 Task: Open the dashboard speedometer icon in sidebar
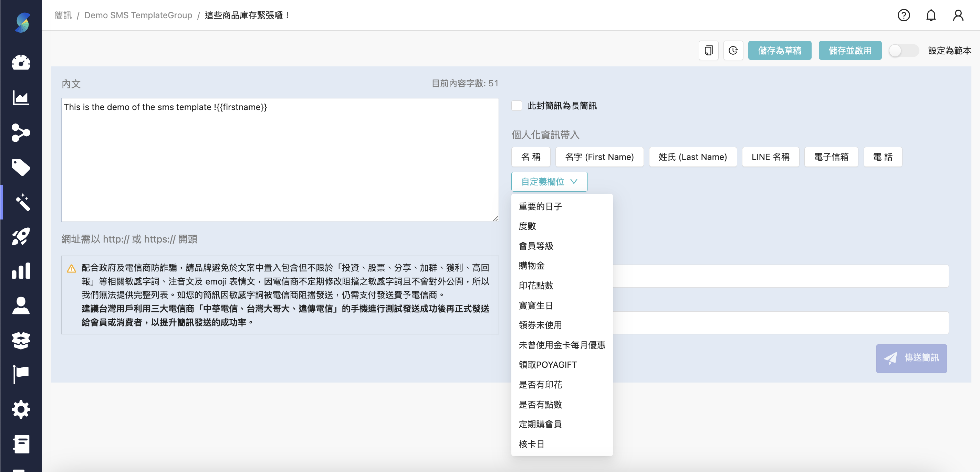pos(21,63)
